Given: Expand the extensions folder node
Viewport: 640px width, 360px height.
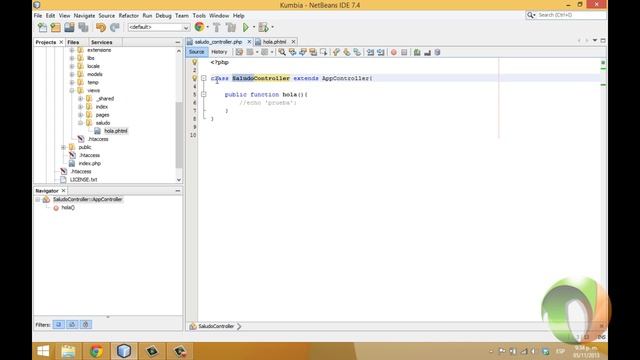Looking at the screenshot, I should 72,50.
